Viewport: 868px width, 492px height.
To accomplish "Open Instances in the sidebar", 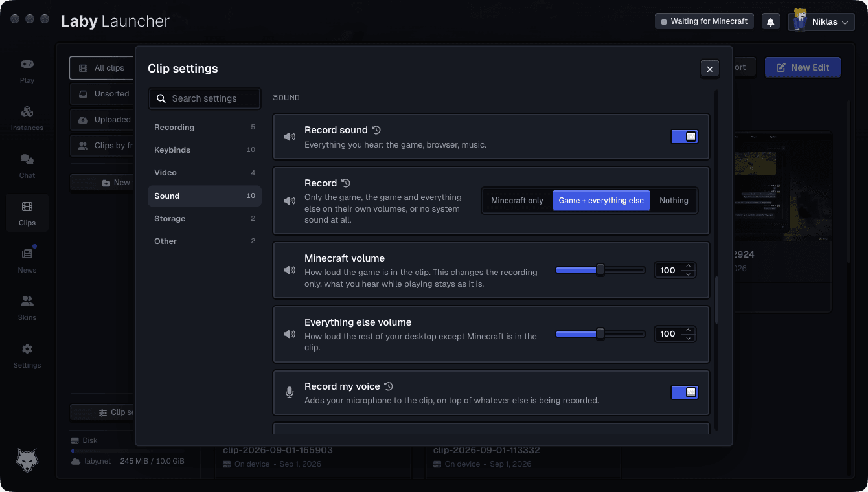I will click(x=27, y=118).
